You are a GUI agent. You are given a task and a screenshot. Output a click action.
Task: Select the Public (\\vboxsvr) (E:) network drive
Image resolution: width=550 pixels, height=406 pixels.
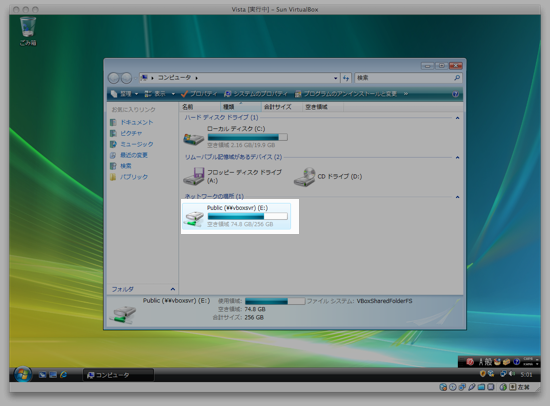coord(236,216)
